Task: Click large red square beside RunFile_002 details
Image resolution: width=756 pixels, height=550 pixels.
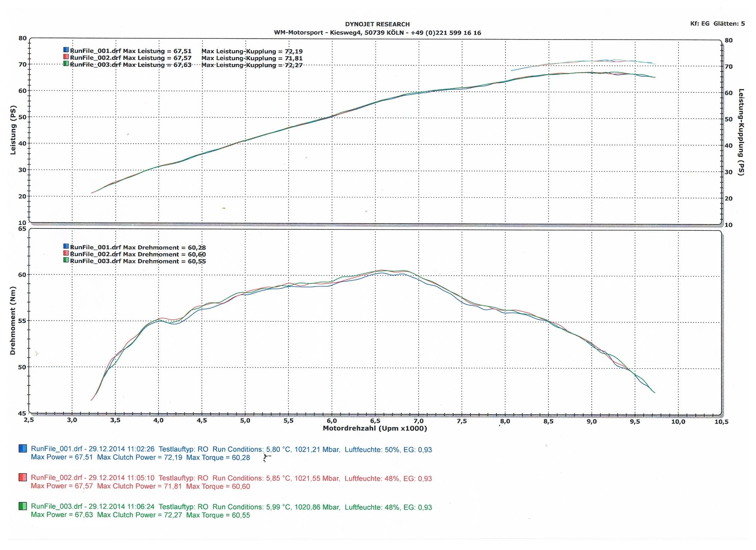Action: click(x=23, y=477)
